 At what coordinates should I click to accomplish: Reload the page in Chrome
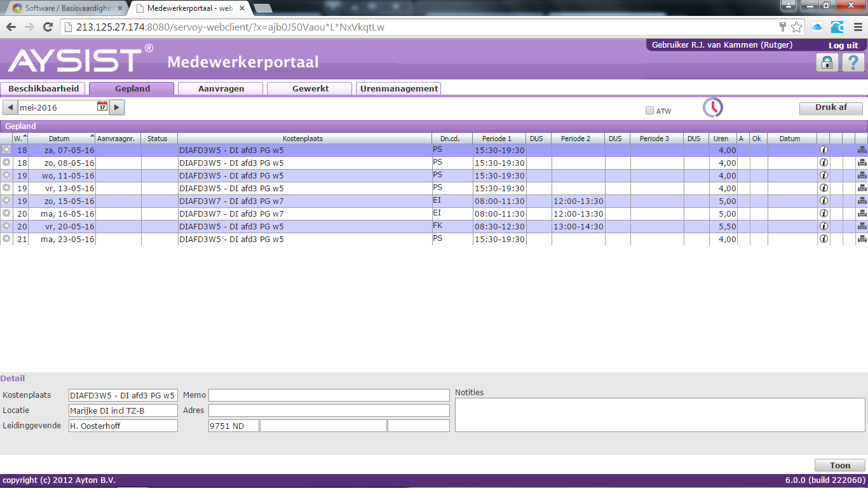[48, 27]
